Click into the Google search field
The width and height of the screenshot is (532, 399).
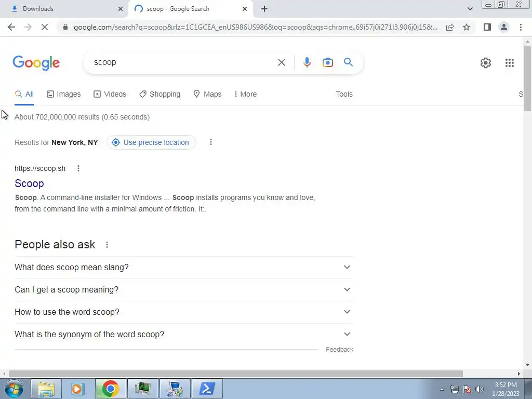[x=183, y=62]
